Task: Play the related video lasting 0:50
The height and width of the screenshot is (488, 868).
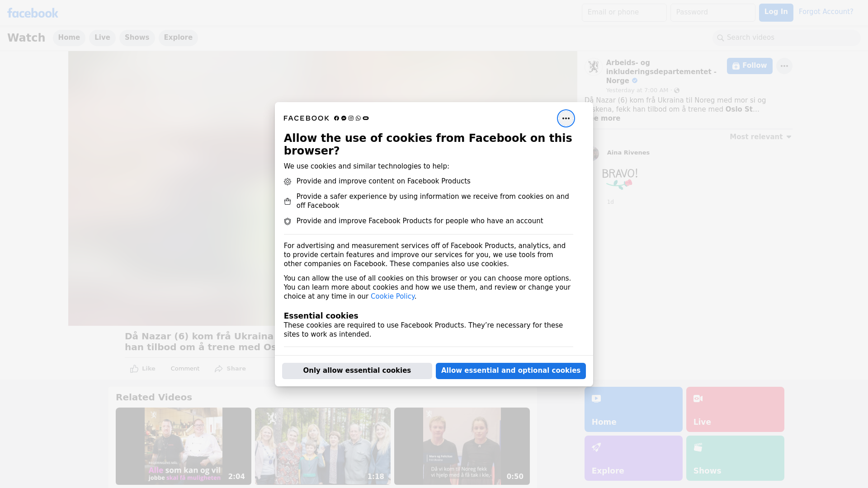Action: coord(462,446)
